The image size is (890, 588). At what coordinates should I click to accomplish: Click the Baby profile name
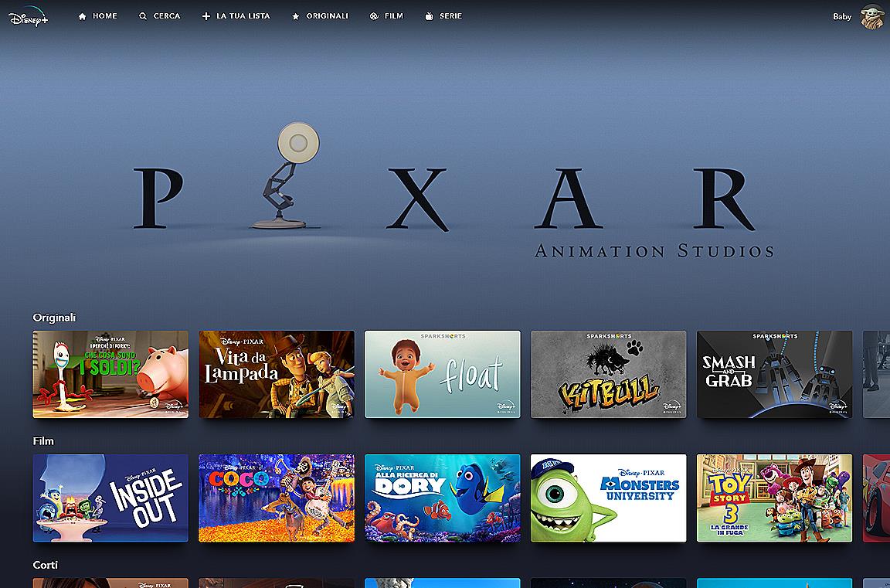[x=842, y=16]
